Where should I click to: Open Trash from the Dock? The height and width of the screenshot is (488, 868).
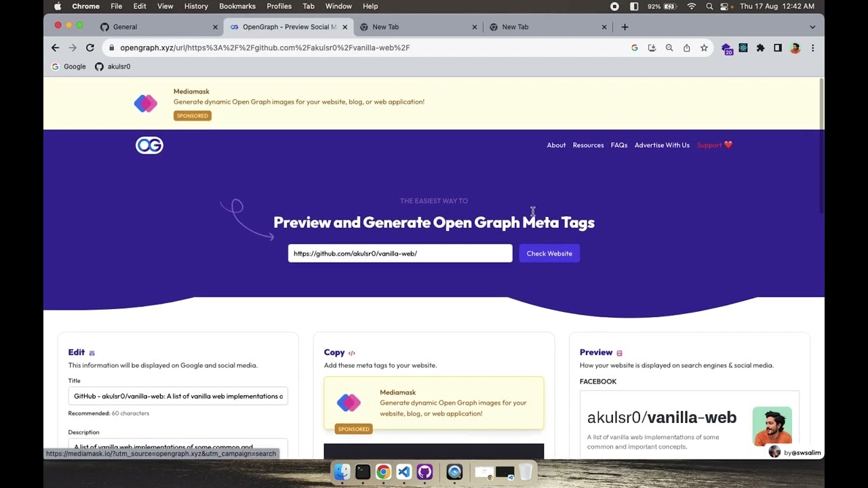coord(526,472)
